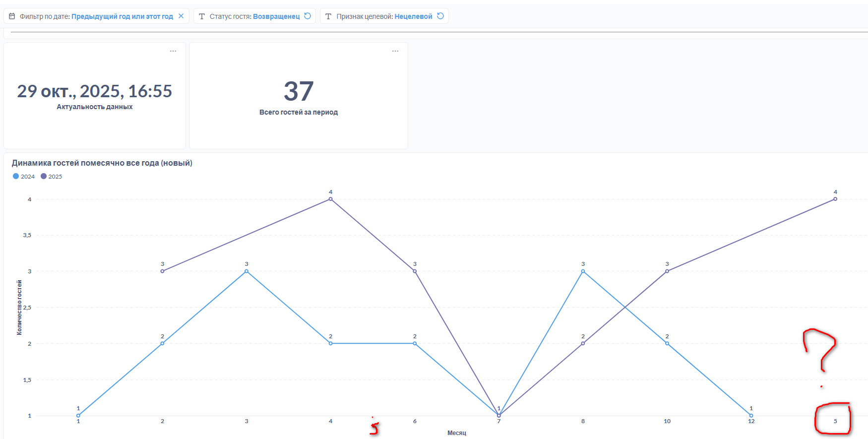Click the 37 total guests number

coord(299,91)
